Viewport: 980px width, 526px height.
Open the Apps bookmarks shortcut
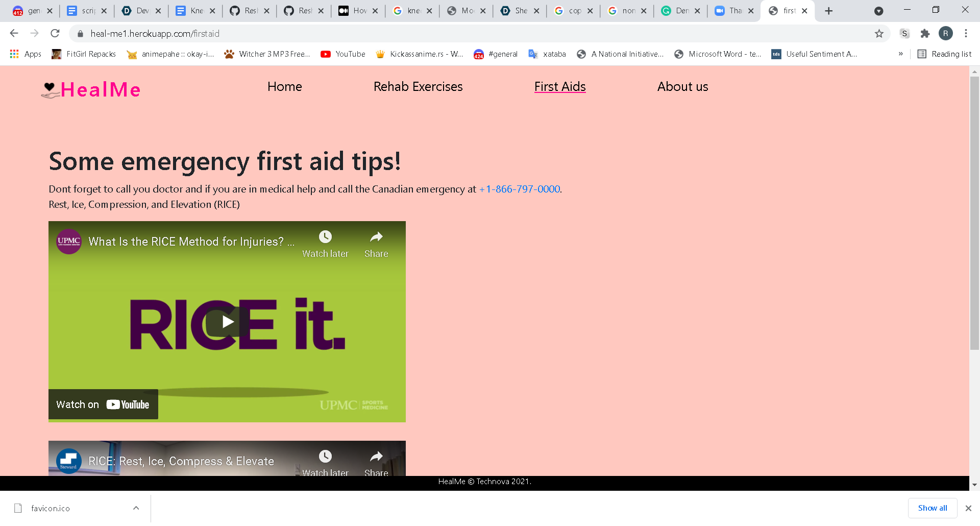click(x=26, y=54)
